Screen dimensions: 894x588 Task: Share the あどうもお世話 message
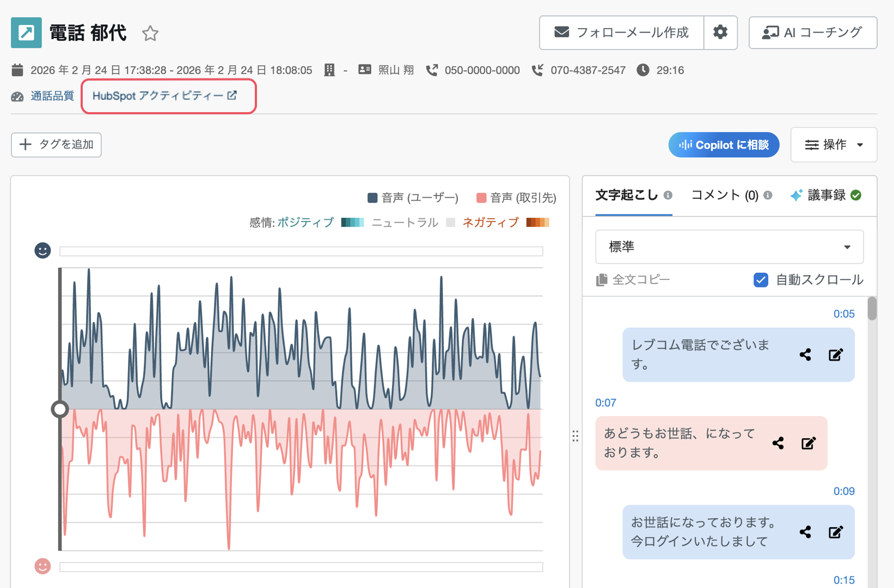(778, 443)
